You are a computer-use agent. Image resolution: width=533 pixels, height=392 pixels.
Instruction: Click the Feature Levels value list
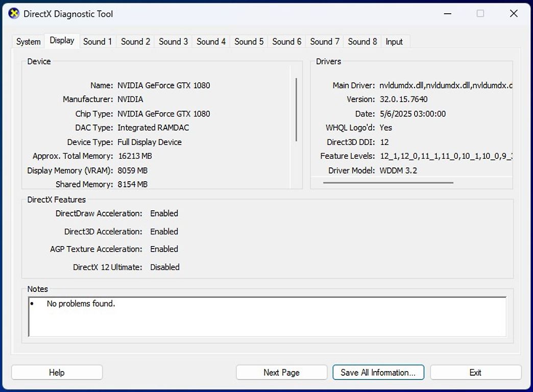pyautogui.click(x=446, y=156)
